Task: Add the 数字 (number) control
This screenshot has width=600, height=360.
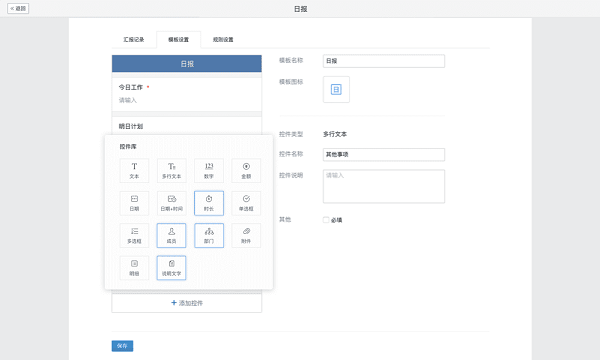Action: (209, 171)
